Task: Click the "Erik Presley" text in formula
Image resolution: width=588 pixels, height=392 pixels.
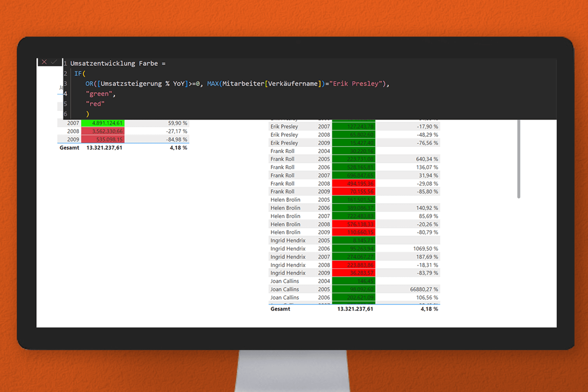Action: coord(358,84)
